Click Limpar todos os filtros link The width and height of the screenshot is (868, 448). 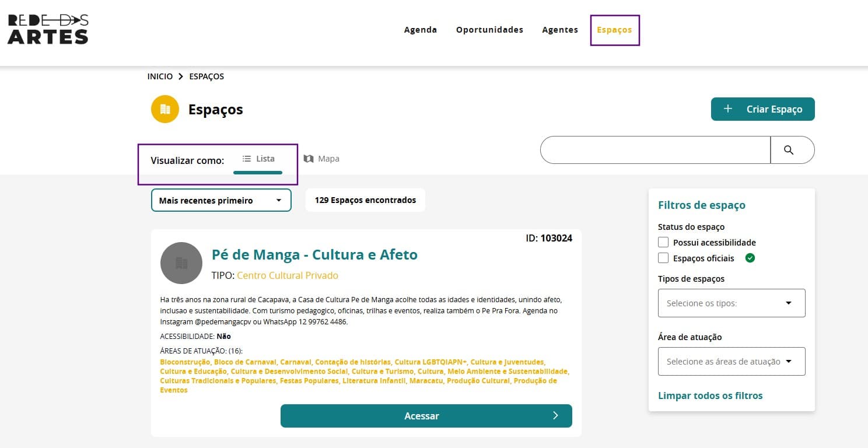click(710, 395)
